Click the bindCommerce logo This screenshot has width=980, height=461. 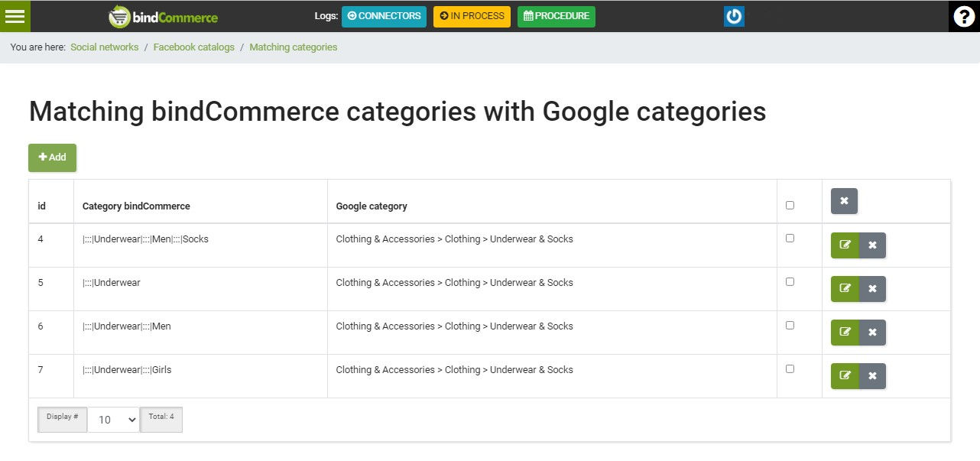coord(163,17)
